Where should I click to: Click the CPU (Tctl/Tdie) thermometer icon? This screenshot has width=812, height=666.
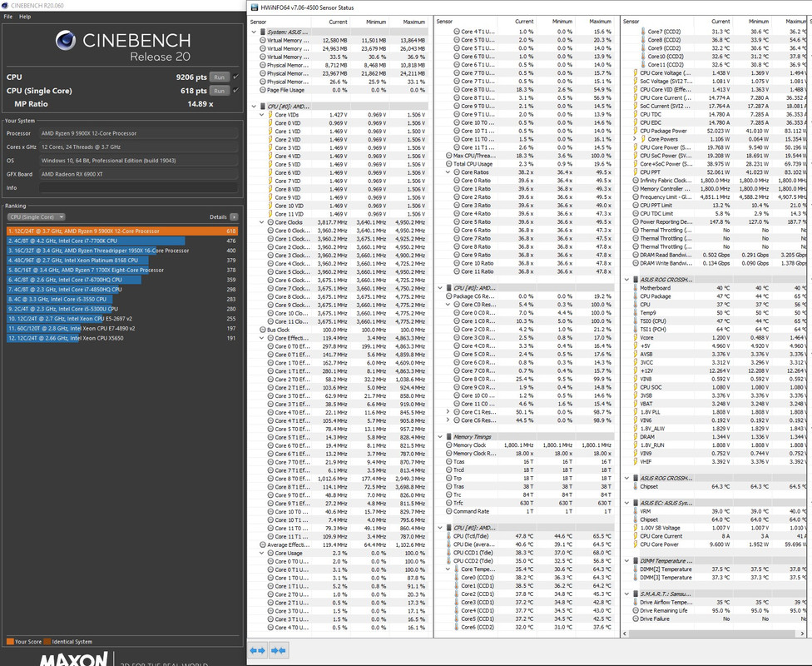(x=449, y=536)
